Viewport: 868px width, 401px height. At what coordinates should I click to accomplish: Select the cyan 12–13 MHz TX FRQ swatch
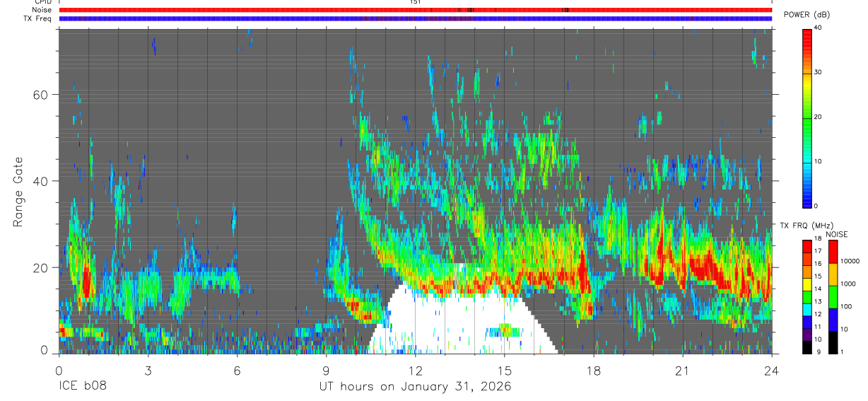pyautogui.click(x=807, y=309)
